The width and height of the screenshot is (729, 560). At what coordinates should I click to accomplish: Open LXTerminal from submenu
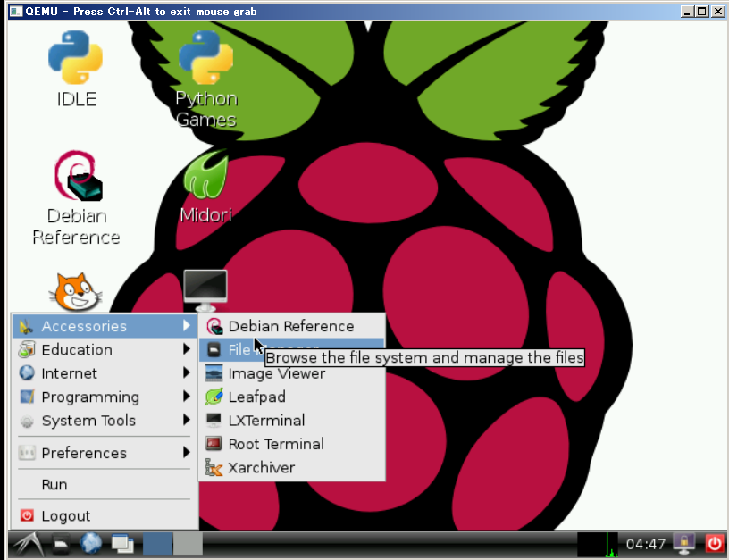click(292, 421)
